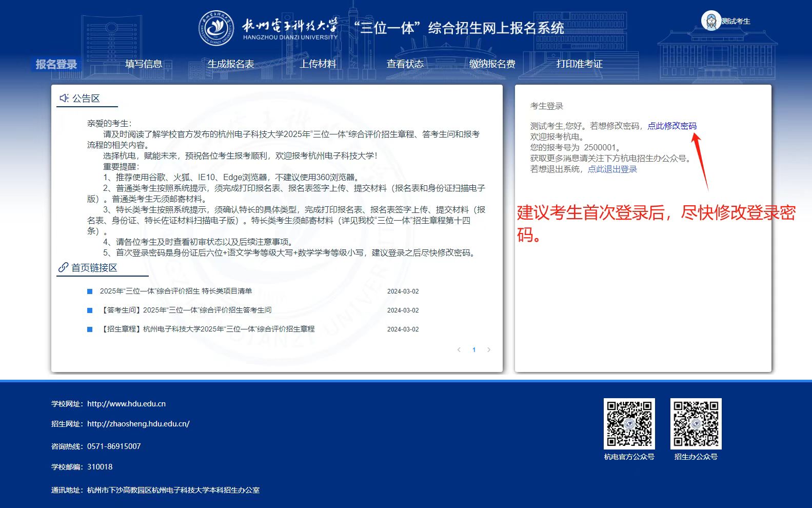Open the 生成报名表 menu item
This screenshot has height=508, width=812.
(231, 64)
